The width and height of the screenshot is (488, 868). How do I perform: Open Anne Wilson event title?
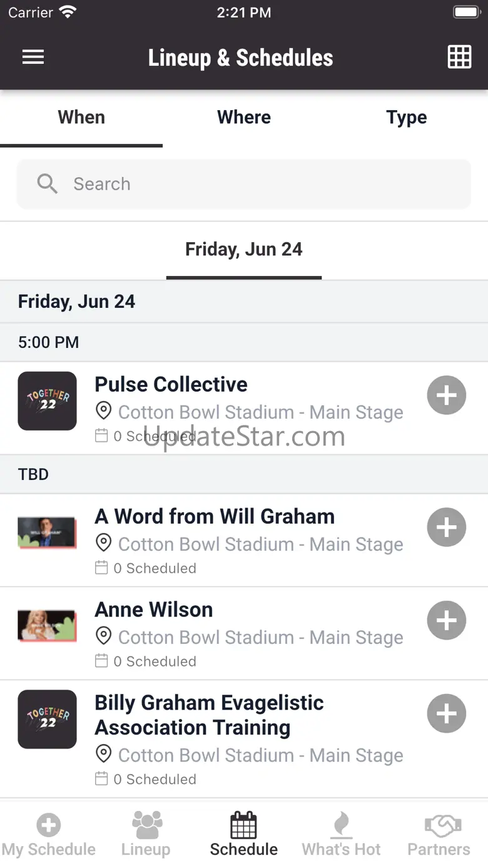point(154,610)
